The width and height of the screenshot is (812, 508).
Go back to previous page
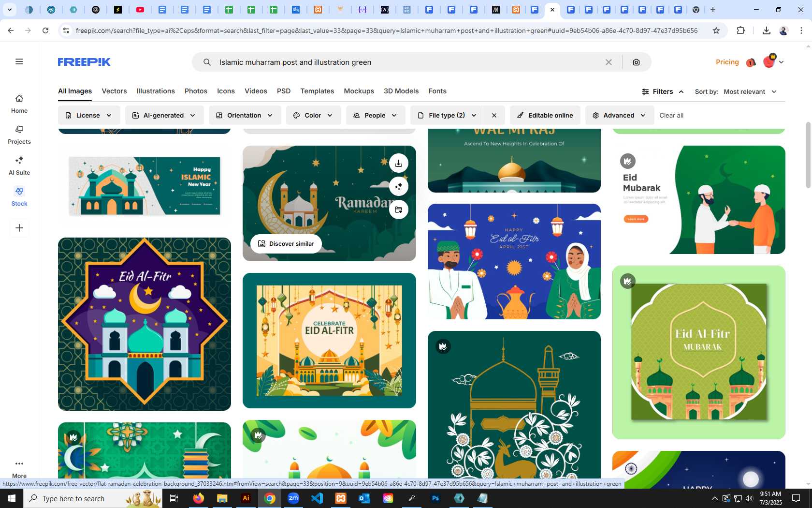coord(11,30)
